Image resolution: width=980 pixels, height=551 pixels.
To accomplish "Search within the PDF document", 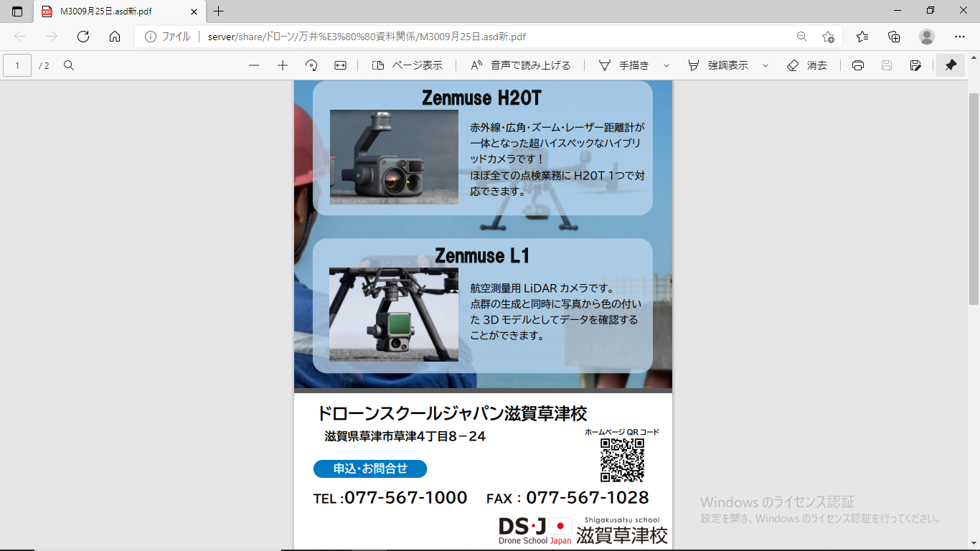I will (69, 65).
